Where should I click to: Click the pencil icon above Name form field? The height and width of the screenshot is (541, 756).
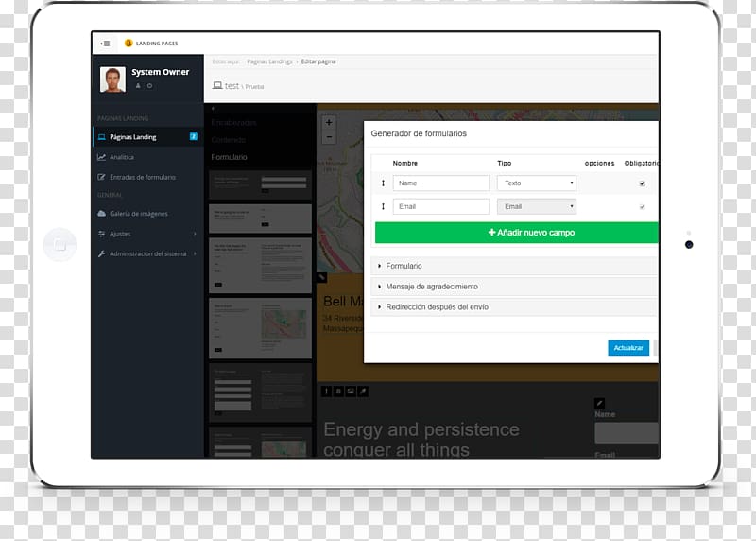click(600, 403)
